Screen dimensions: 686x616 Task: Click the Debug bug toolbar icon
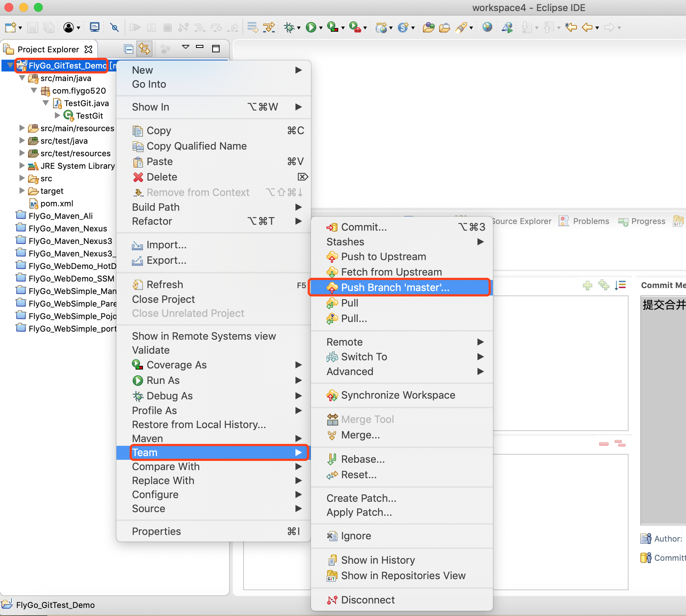click(289, 27)
